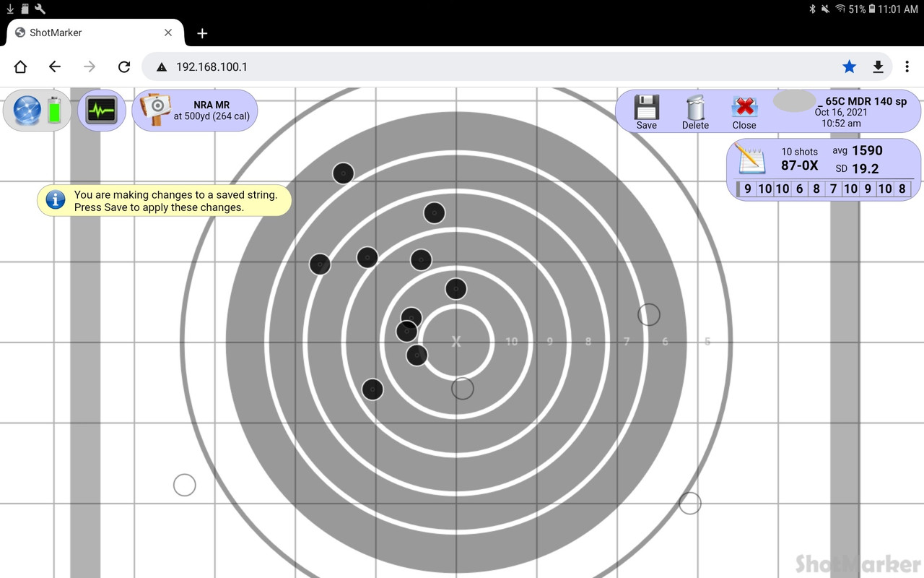Screen dimensions: 924x578
Task: Go to the browser home page
Action: (x=20, y=66)
